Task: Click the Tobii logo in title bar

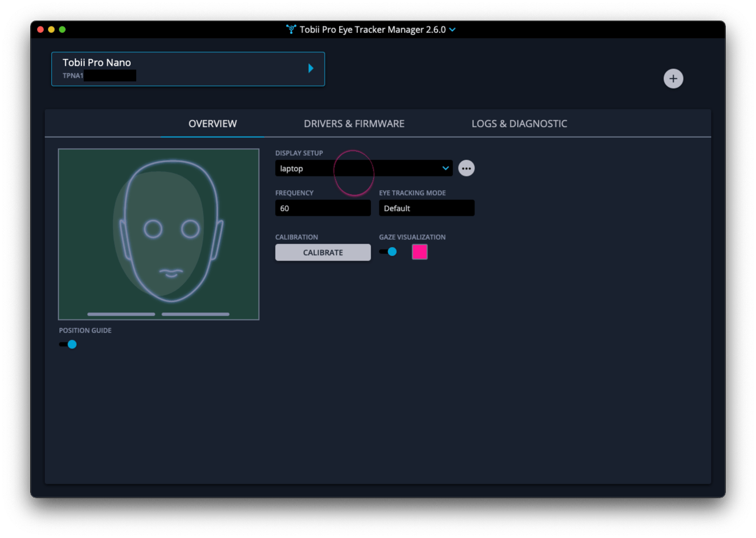Action: click(291, 29)
